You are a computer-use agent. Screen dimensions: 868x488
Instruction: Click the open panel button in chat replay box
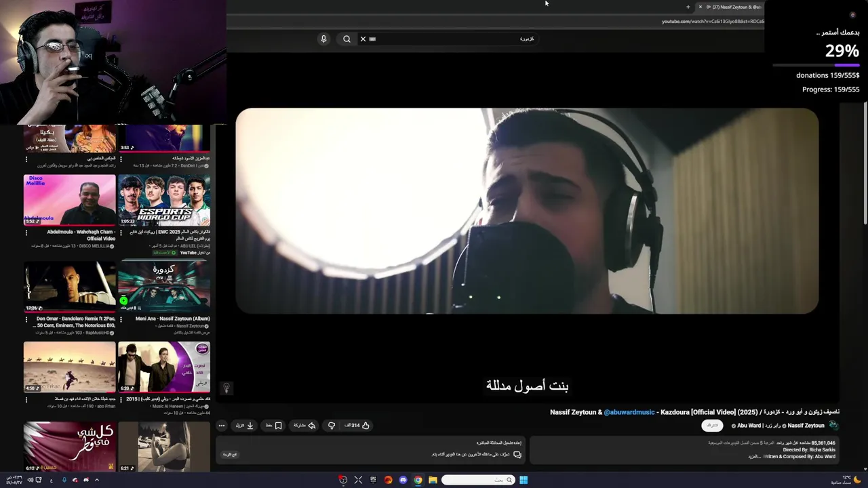(230, 455)
